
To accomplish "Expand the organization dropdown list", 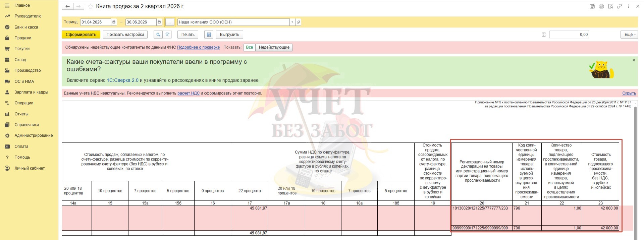I will point(292,22).
